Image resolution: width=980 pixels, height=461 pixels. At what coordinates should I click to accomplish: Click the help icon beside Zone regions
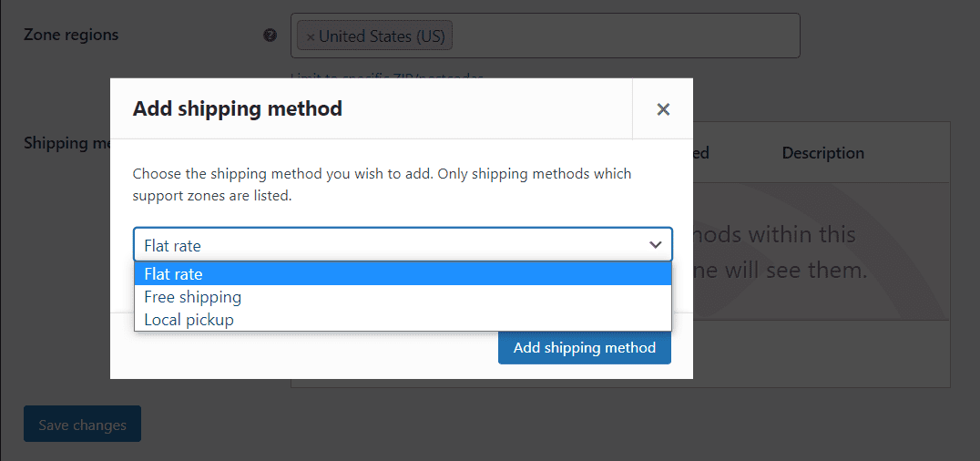pyautogui.click(x=270, y=36)
